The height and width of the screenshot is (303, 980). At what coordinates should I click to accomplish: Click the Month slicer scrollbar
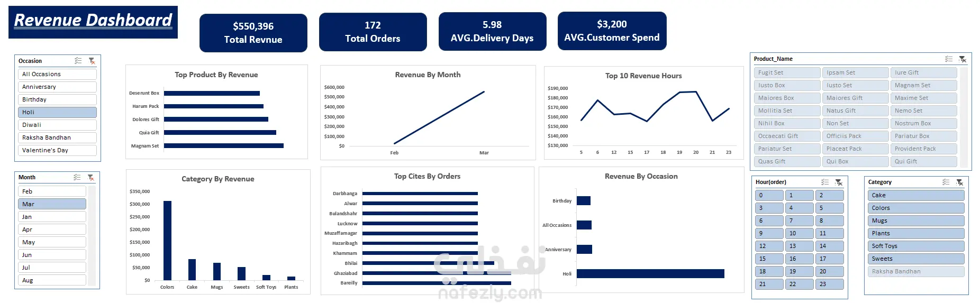point(92,236)
